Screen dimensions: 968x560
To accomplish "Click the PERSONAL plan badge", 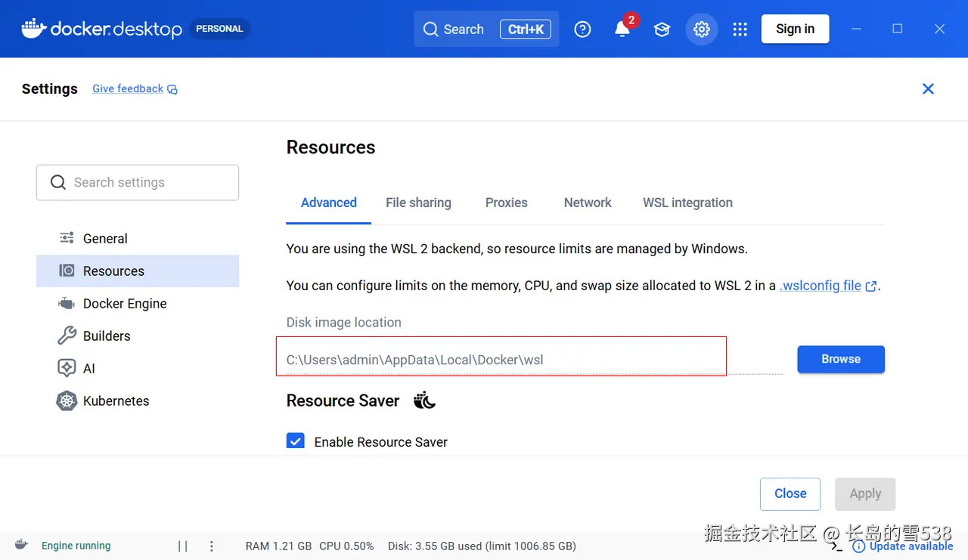I will tap(219, 29).
